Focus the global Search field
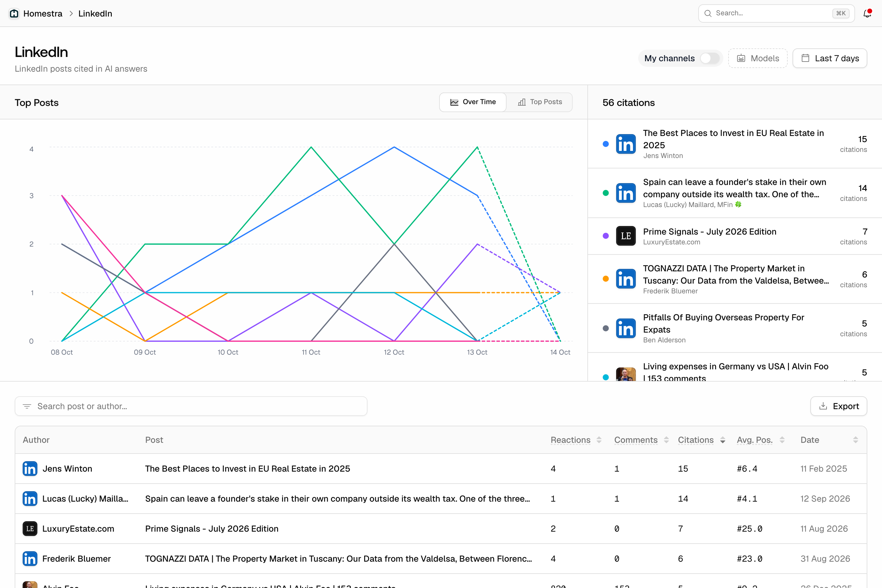 coord(776,13)
